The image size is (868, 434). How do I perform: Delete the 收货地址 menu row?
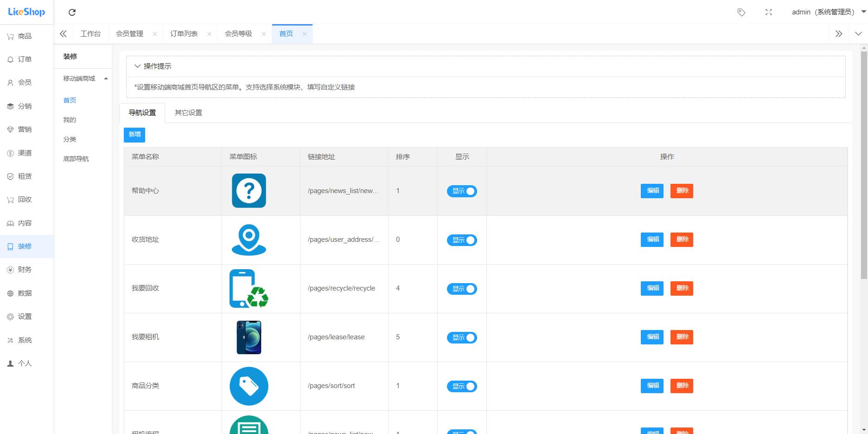(682, 240)
